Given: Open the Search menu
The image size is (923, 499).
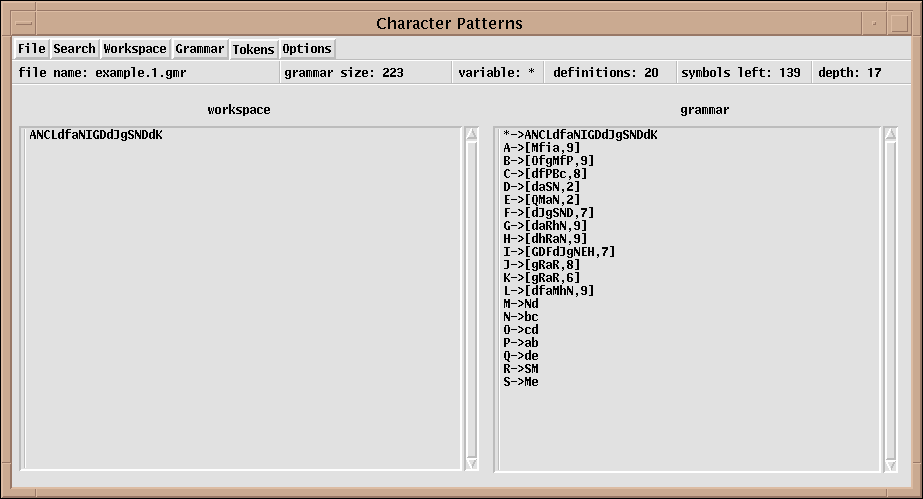Looking at the screenshot, I should (74, 48).
